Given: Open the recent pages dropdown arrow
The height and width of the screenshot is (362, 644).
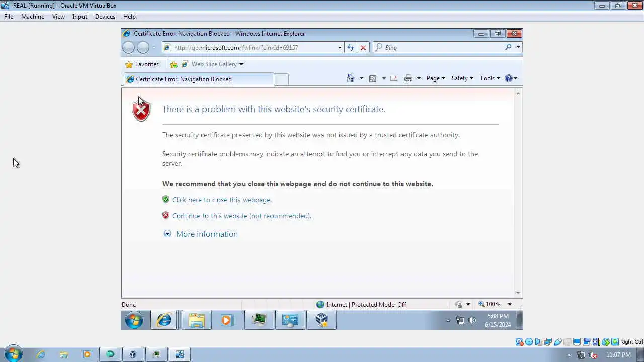Looking at the screenshot, I should [x=154, y=48].
